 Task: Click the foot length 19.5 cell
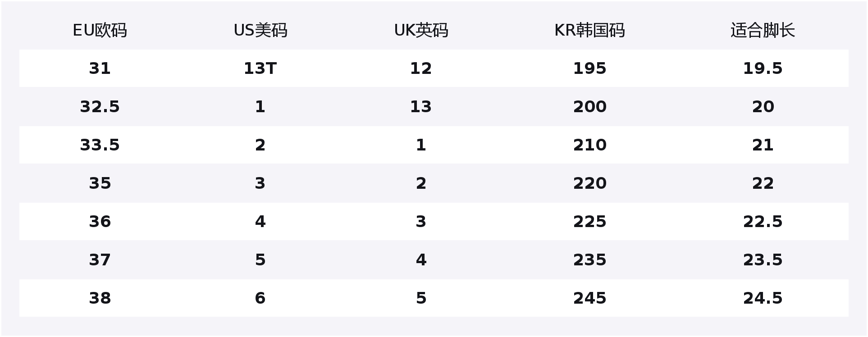[763, 68]
